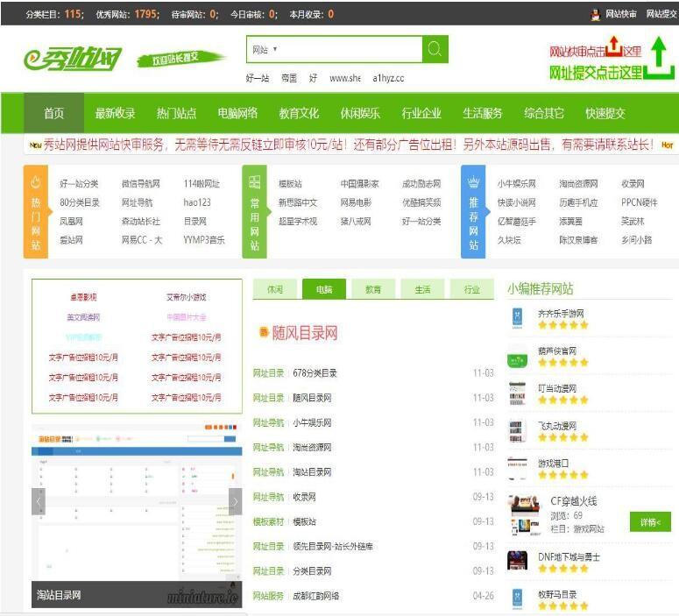Click the a1hyz.cc suggested search keyword
679x616 pixels.
388,78
